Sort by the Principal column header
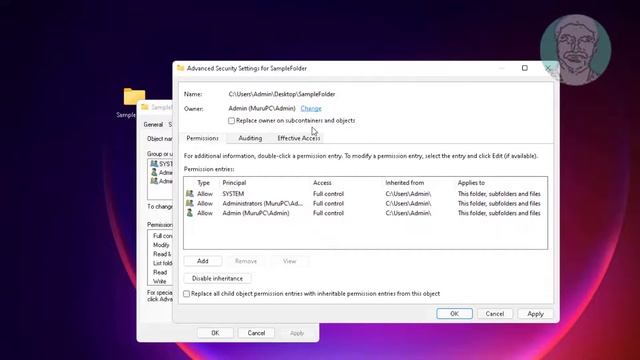 pos(234,183)
